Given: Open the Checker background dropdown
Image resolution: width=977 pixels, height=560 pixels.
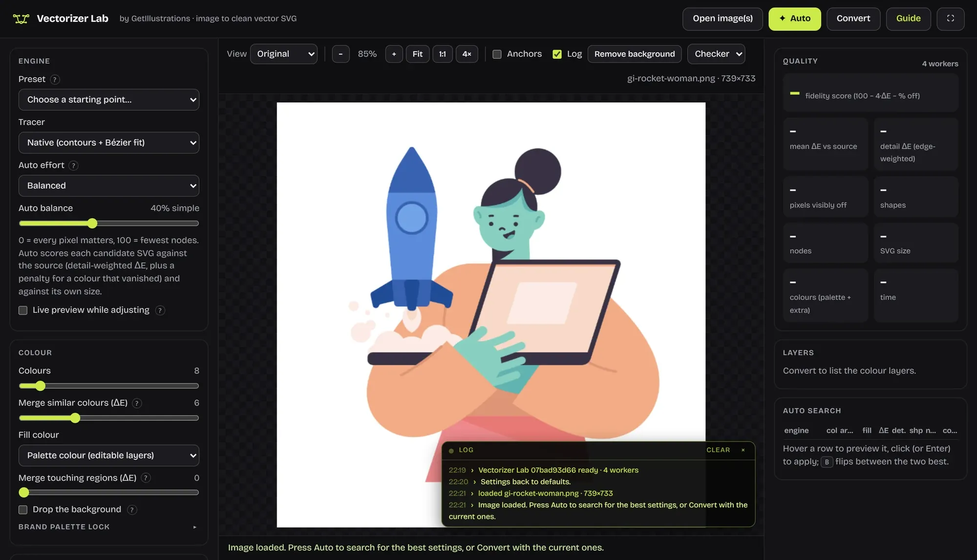Looking at the screenshot, I should pos(716,54).
